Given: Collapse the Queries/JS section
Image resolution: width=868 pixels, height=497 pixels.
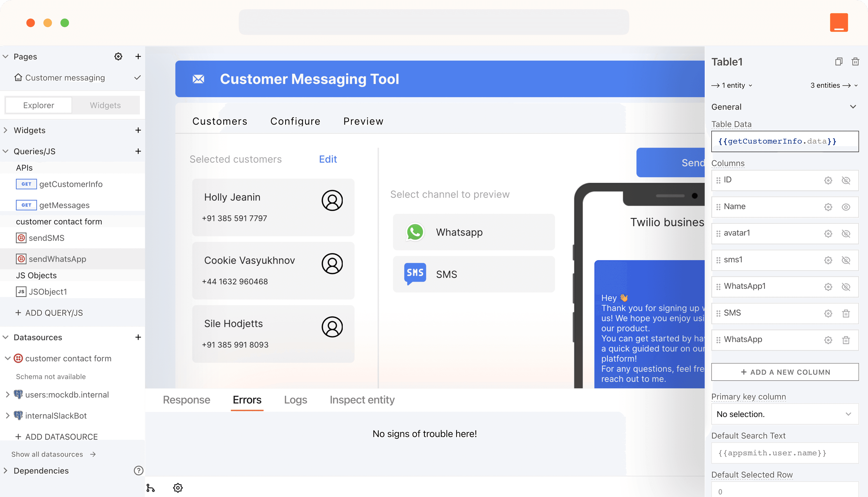Looking at the screenshot, I should click(x=5, y=151).
